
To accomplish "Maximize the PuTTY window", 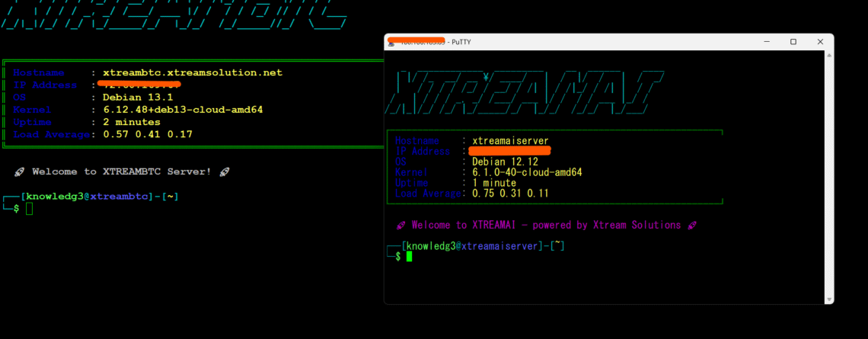I will pyautogui.click(x=793, y=42).
